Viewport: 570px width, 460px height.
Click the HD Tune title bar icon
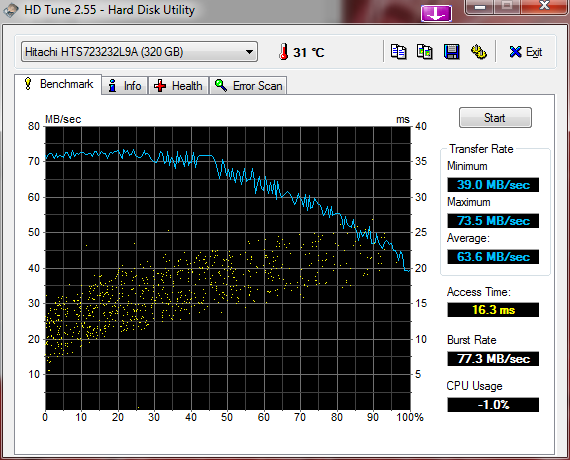click(x=10, y=10)
